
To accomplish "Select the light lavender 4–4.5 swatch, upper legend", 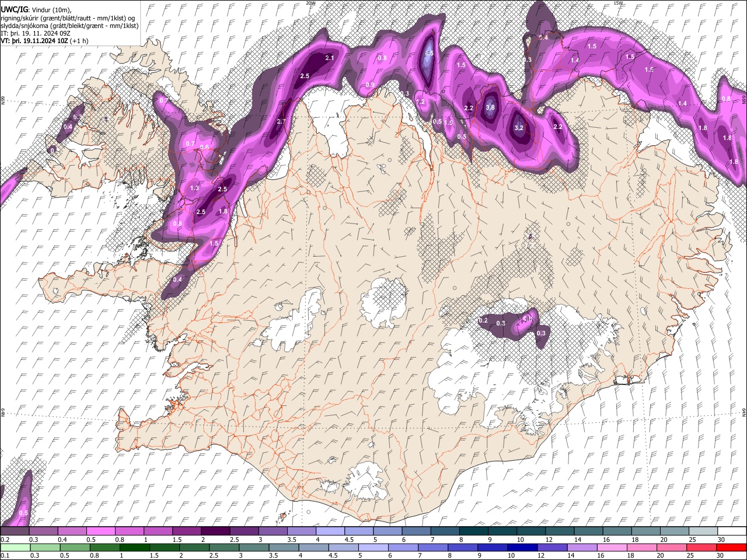I will tap(330, 531).
